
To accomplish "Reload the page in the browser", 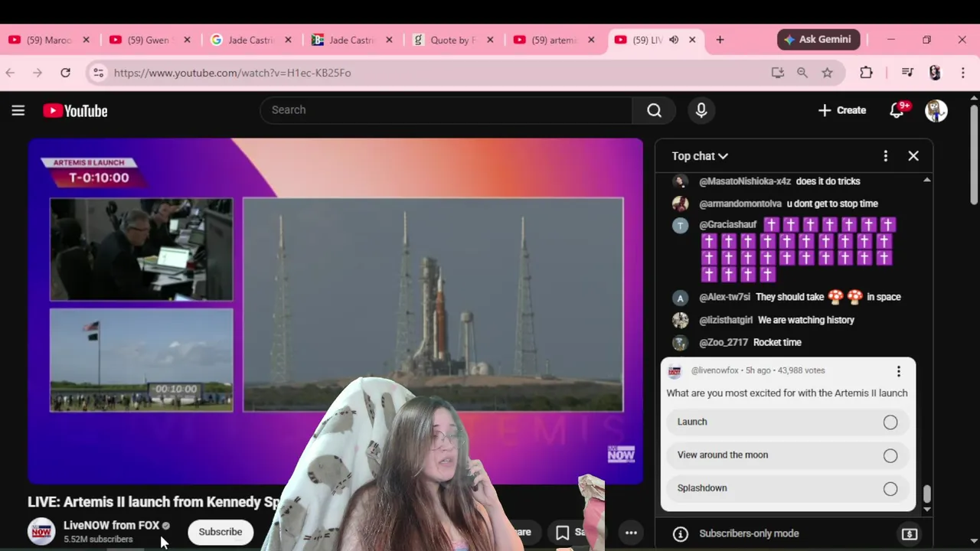I will 66,73.
